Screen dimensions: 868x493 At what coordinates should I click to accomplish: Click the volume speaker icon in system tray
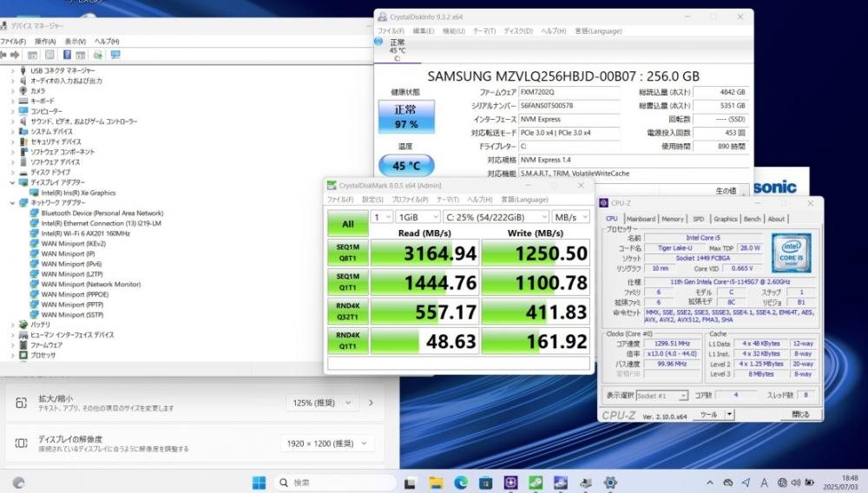click(x=795, y=483)
